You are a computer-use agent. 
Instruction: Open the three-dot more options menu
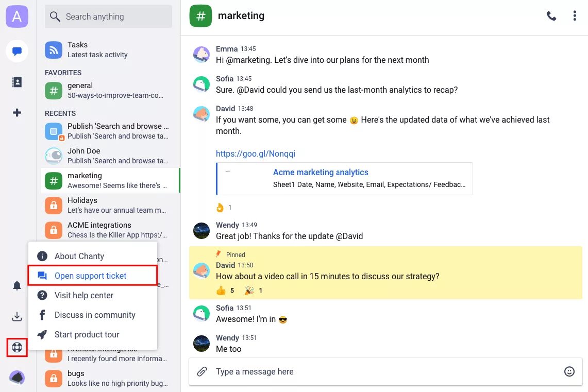pyautogui.click(x=575, y=16)
